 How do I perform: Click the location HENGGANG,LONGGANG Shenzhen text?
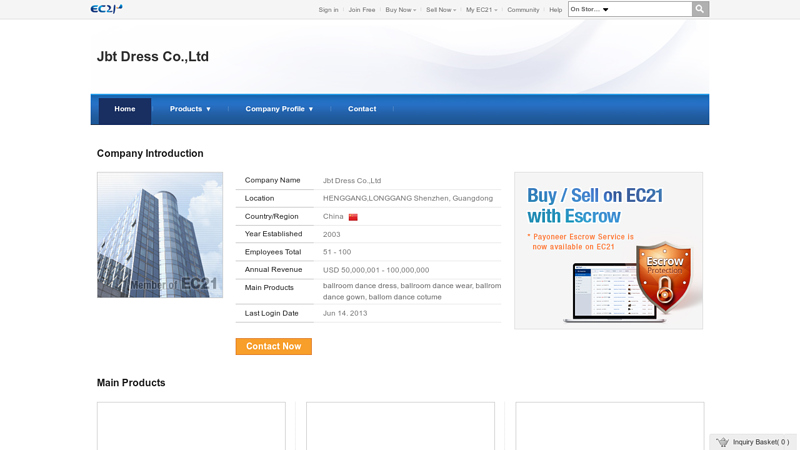(x=408, y=198)
